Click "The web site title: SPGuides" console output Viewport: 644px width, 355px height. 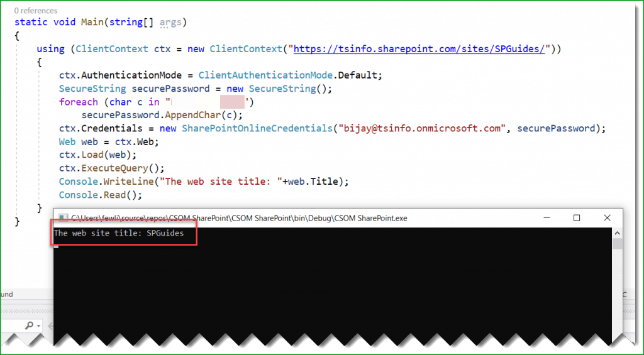119,233
